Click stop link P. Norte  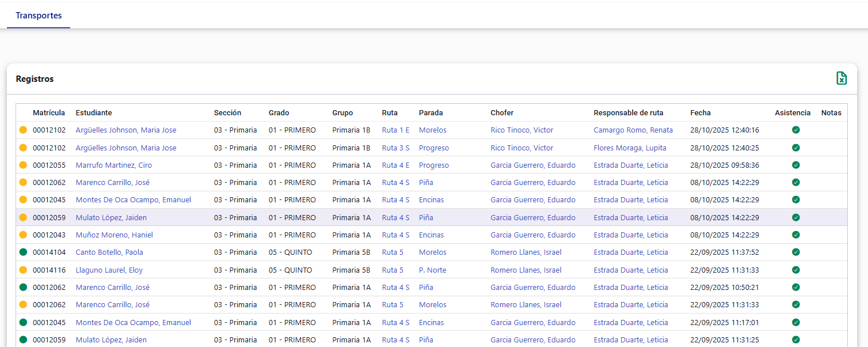432,270
